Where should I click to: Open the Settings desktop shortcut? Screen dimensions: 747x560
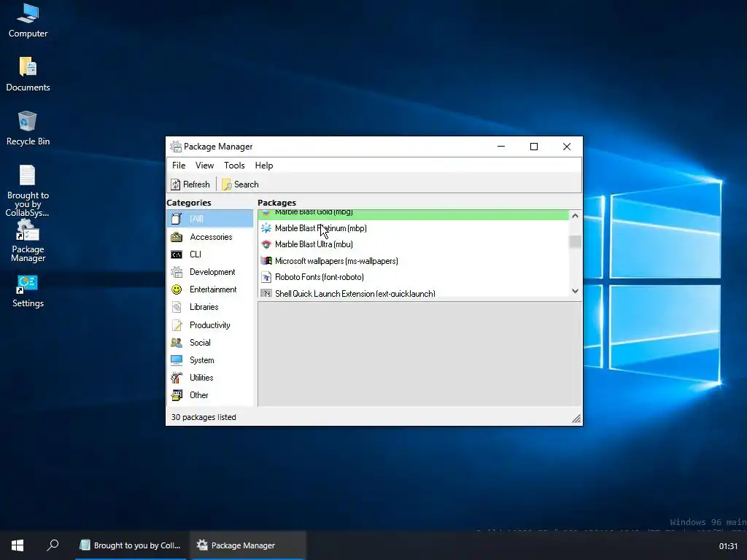(28, 292)
